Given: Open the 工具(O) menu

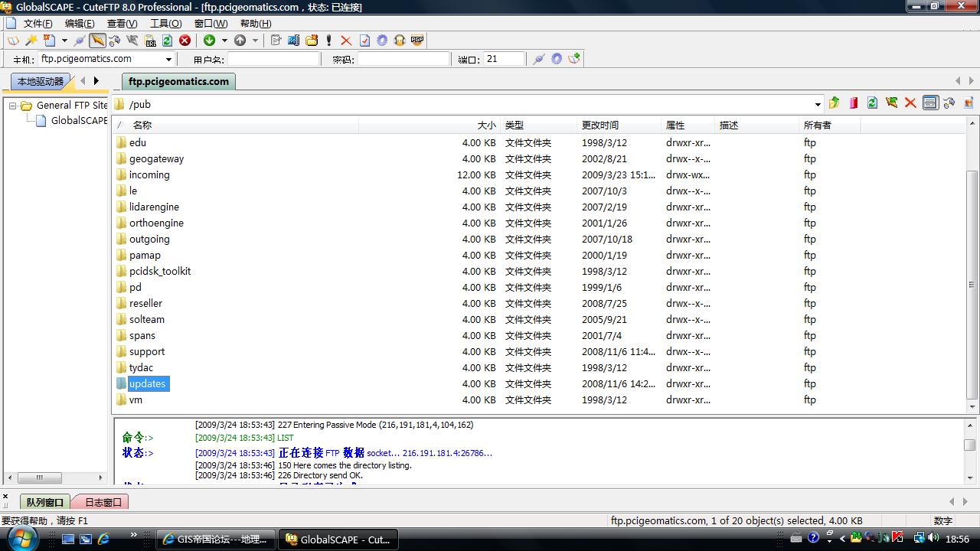Looking at the screenshot, I should coord(165,24).
